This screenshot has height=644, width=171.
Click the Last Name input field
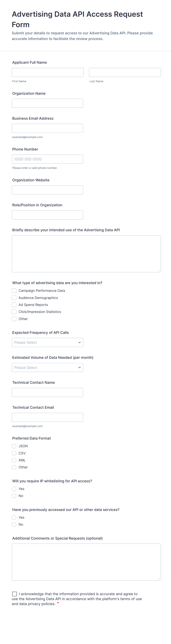[125, 72]
